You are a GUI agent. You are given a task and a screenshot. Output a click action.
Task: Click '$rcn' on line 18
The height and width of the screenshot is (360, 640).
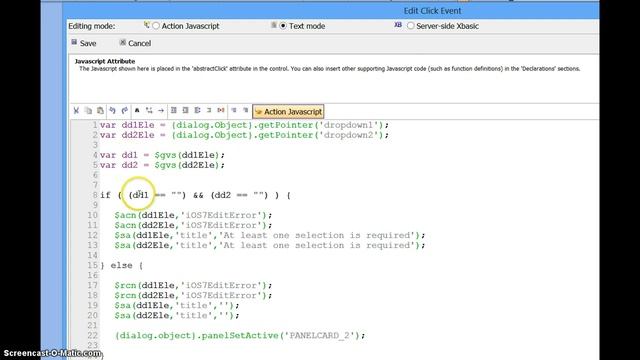click(x=125, y=295)
